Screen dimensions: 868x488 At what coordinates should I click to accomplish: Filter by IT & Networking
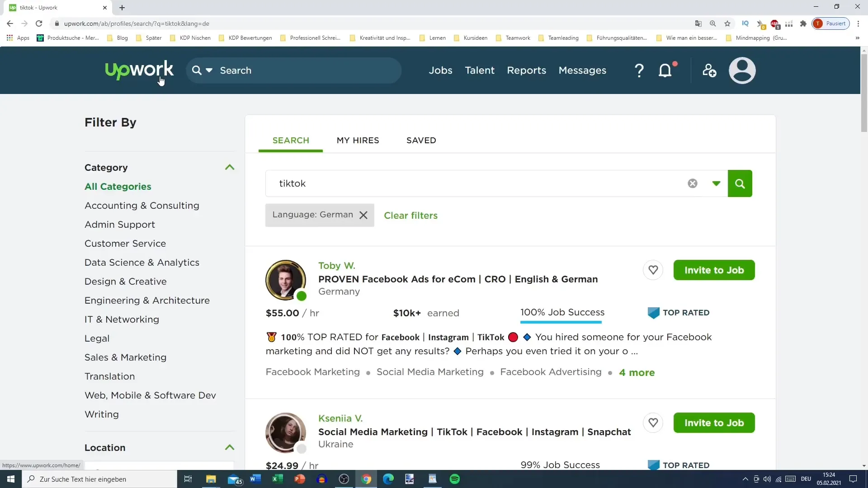[122, 319]
